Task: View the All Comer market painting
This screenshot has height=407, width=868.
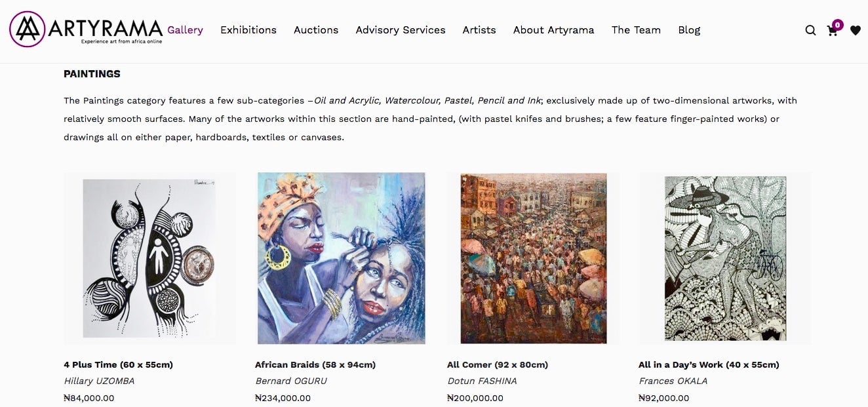Action: click(x=533, y=258)
